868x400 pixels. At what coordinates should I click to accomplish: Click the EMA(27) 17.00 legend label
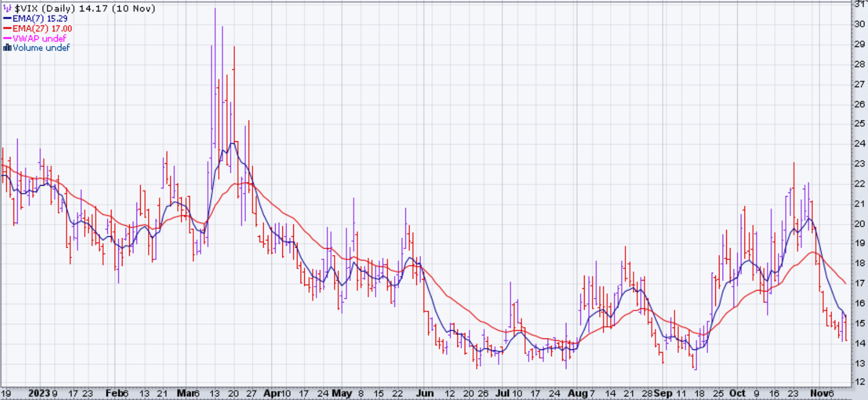[42, 29]
